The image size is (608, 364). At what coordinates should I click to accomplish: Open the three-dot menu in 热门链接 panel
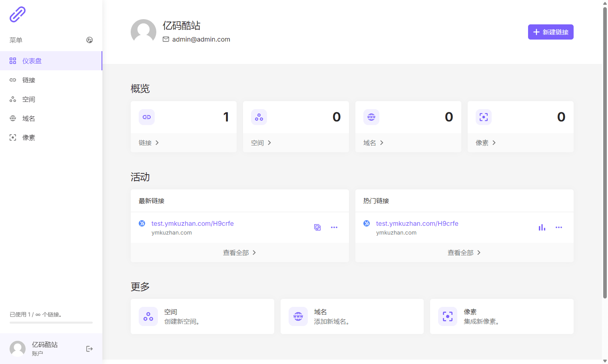pos(559,227)
